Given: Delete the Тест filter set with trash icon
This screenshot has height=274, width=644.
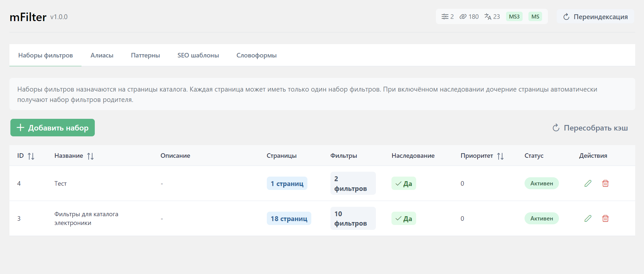Looking at the screenshot, I should pos(605,183).
